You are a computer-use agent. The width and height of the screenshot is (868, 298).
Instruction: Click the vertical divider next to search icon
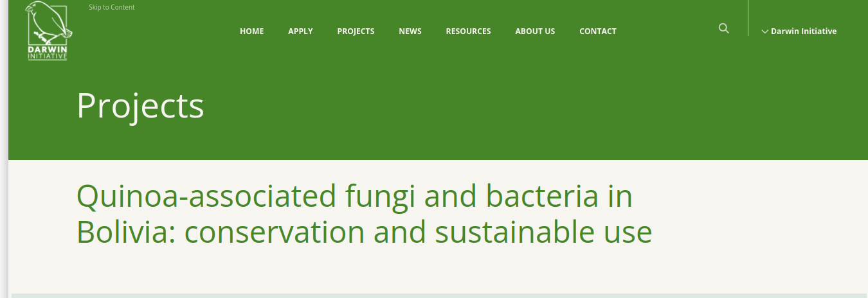click(x=748, y=18)
